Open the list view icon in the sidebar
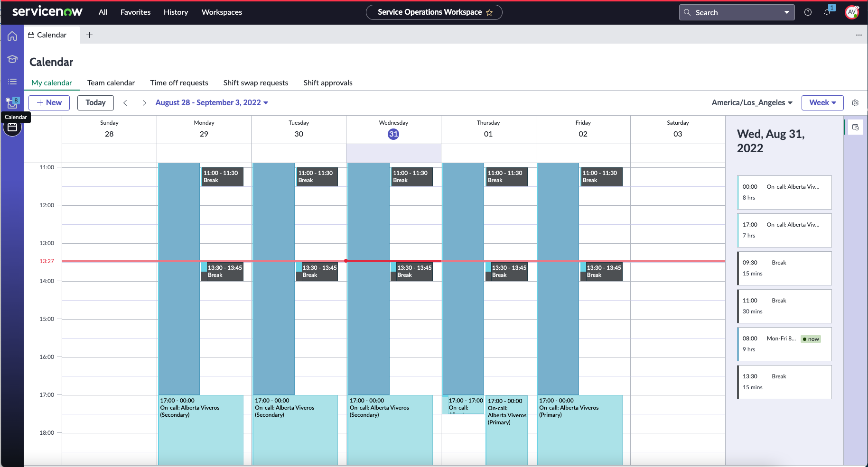868x467 pixels. (12, 81)
